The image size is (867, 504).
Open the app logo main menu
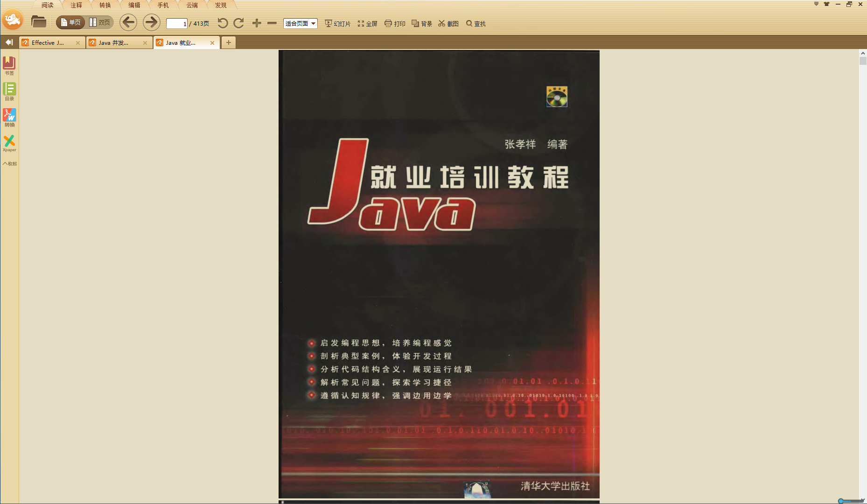pos(13,20)
